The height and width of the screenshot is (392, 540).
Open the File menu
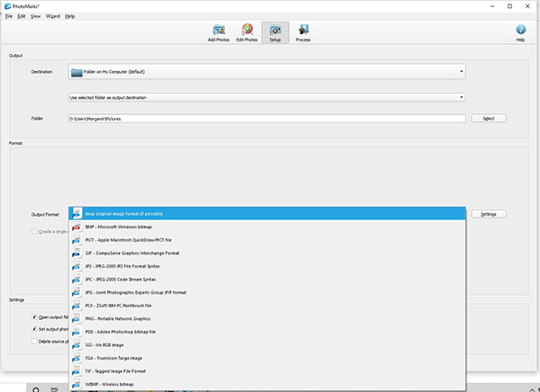(9, 16)
